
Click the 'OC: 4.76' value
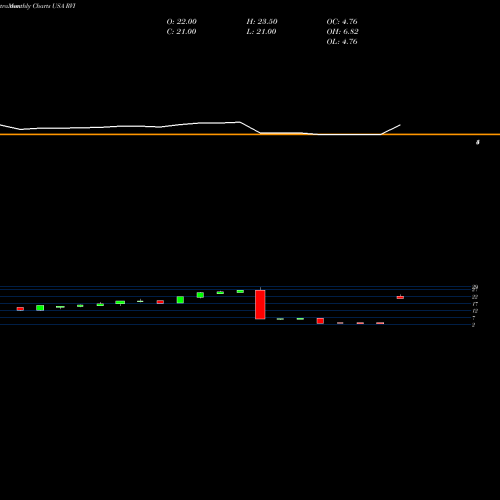[x=342, y=22]
